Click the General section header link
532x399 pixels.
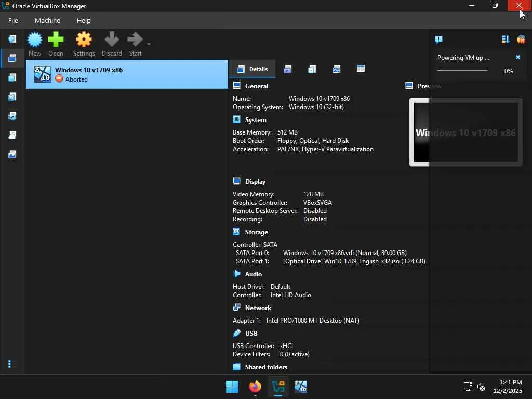(x=257, y=86)
